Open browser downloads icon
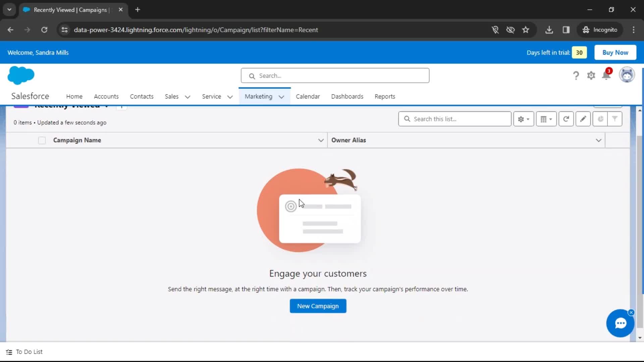 (549, 30)
